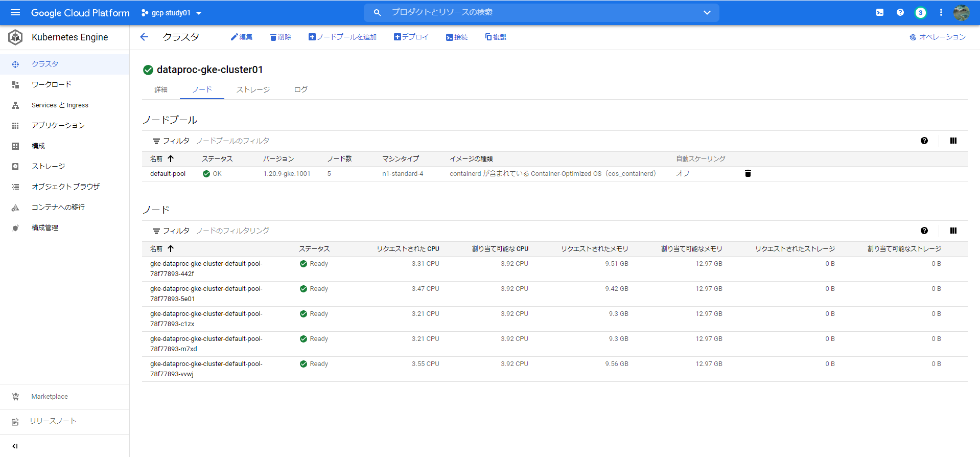Delete default-pool with trash icon
Image resolution: width=980 pixels, height=457 pixels.
[x=748, y=174]
